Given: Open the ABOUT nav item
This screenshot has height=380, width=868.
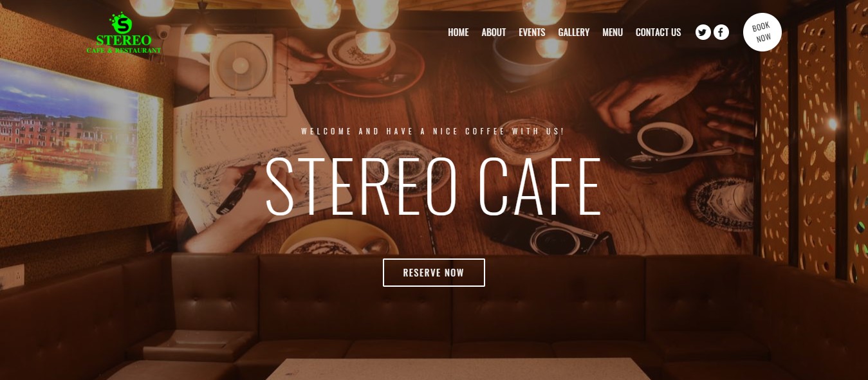Looking at the screenshot, I should coord(494,32).
